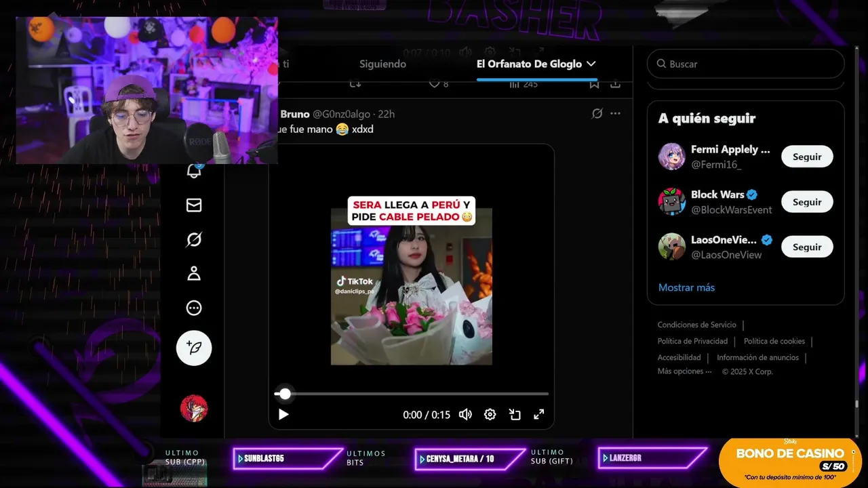Open three-dot menu on Bruno's post

615,114
